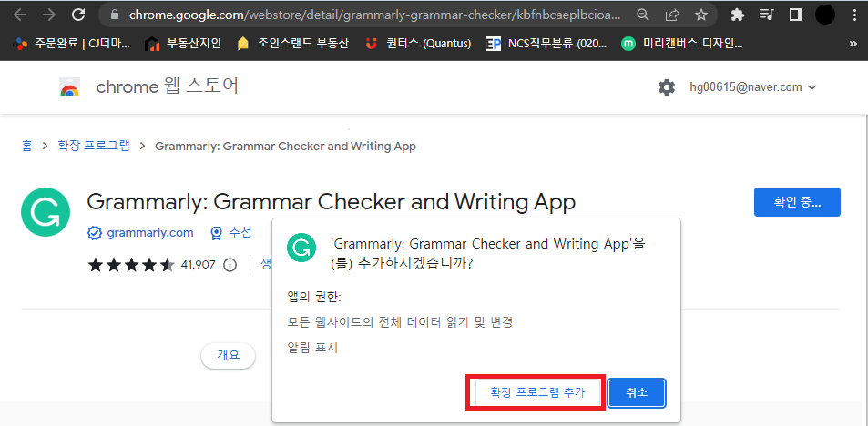Click the zoom magnifier icon in address bar
868x426 pixels.
[642, 15]
